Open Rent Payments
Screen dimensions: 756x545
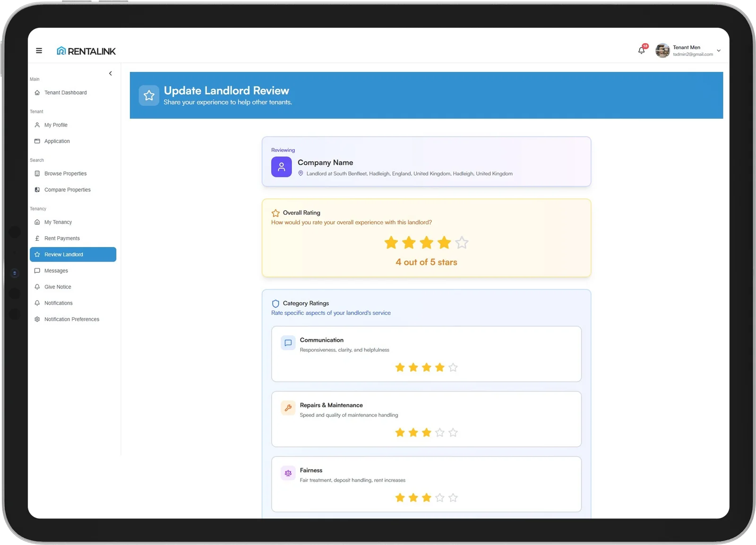[73, 238]
